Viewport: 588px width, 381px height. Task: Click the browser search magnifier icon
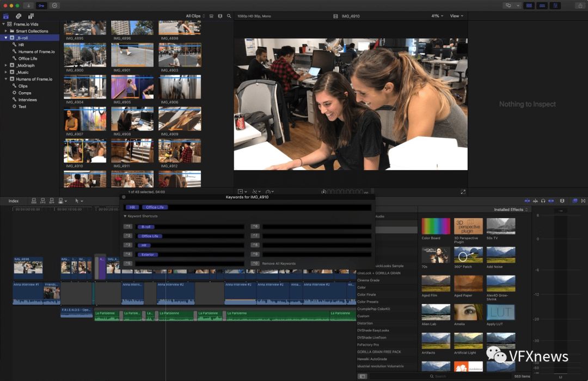[x=229, y=16]
